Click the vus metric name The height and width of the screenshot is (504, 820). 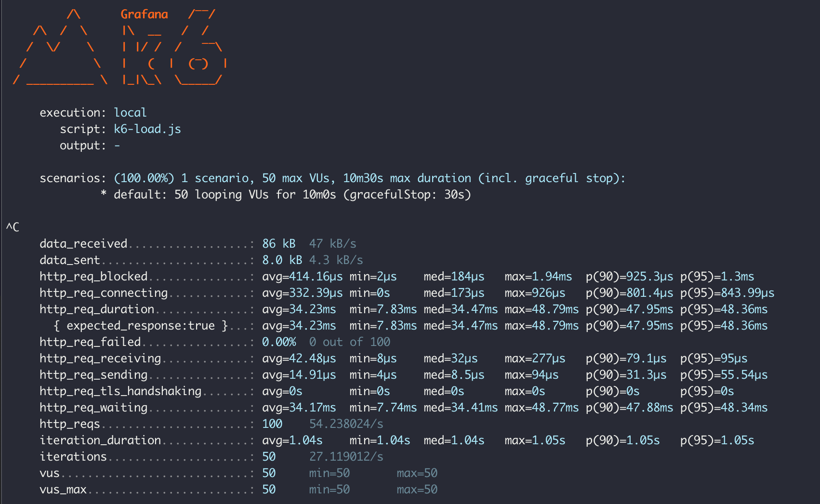click(50, 473)
